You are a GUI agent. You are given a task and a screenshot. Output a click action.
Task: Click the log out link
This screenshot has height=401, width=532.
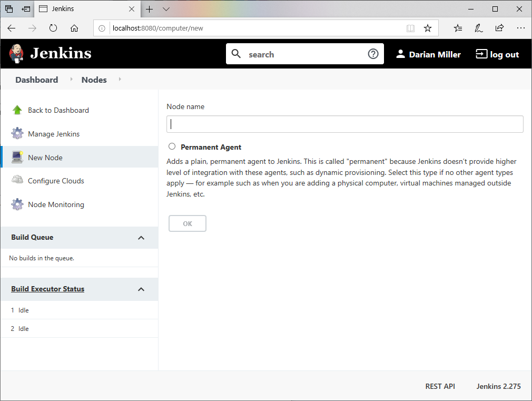[x=497, y=54]
